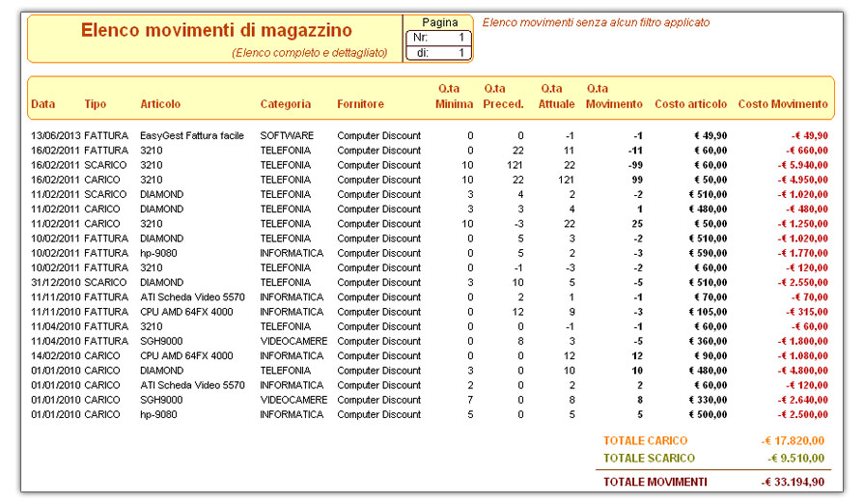The width and height of the screenshot is (864, 504).
Task: Click article cost '€ 360,00'
Action: (708, 342)
